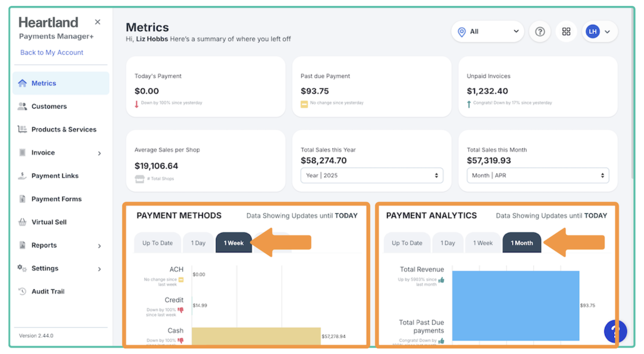This screenshot has height=354, width=644.
Task: Open the Month APR selector
Action: 537,176
